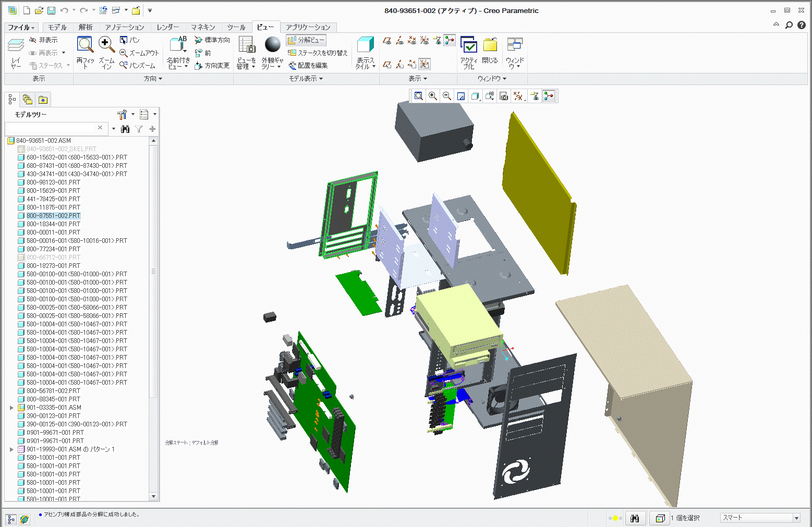The width and height of the screenshot is (812, 527).
Task: Switch to the Analysis (解析) tab
Action: click(86, 28)
